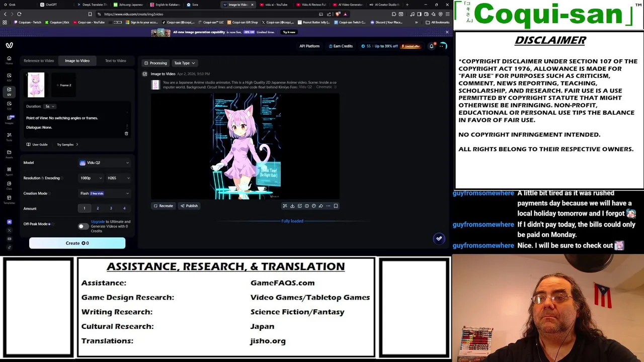Open the Tools sidebar icon
This screenshot has height=362, width=644.
tap(9, 137)
